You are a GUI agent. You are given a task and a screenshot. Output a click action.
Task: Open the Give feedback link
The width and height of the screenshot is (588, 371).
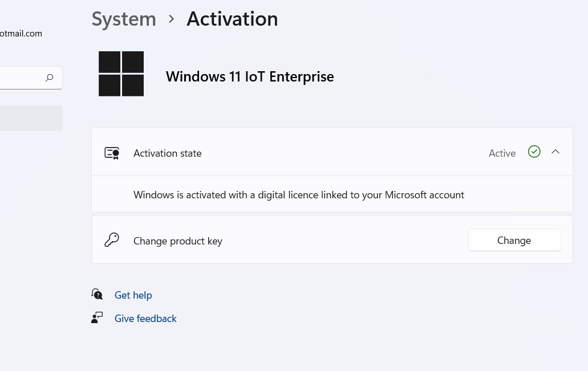(x=145, y=319)
